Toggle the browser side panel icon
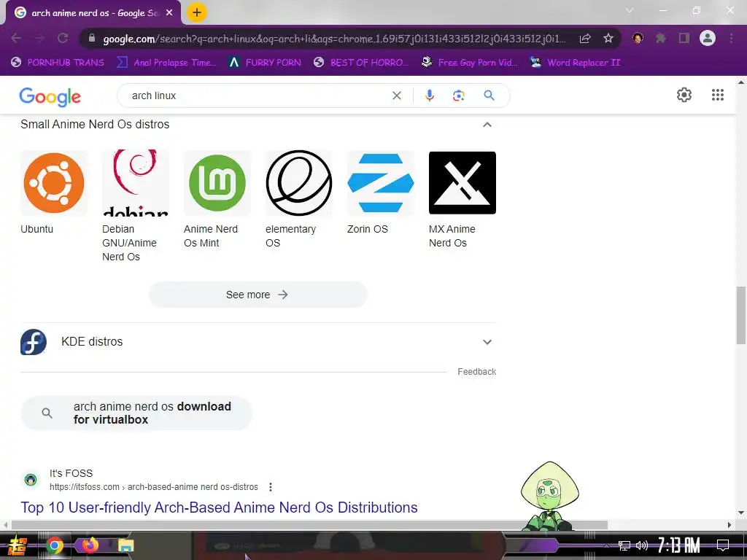The image size is (747, 560). [684, 38]
